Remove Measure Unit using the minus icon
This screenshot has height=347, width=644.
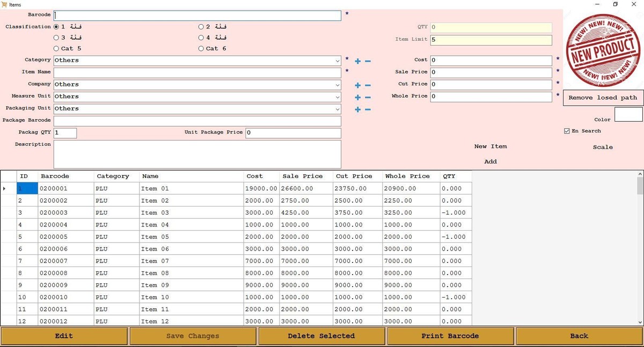pyautogui.click(x=368, y=98)
